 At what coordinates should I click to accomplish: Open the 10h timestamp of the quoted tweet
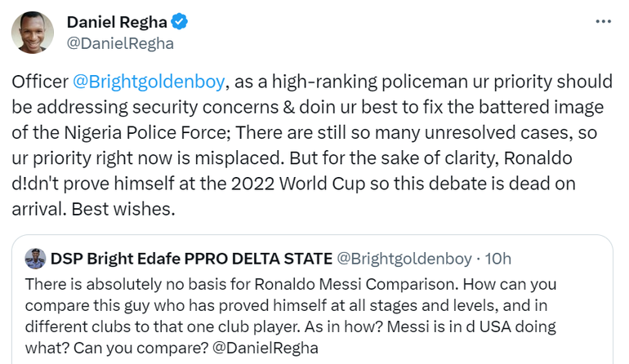click(498, 259)
